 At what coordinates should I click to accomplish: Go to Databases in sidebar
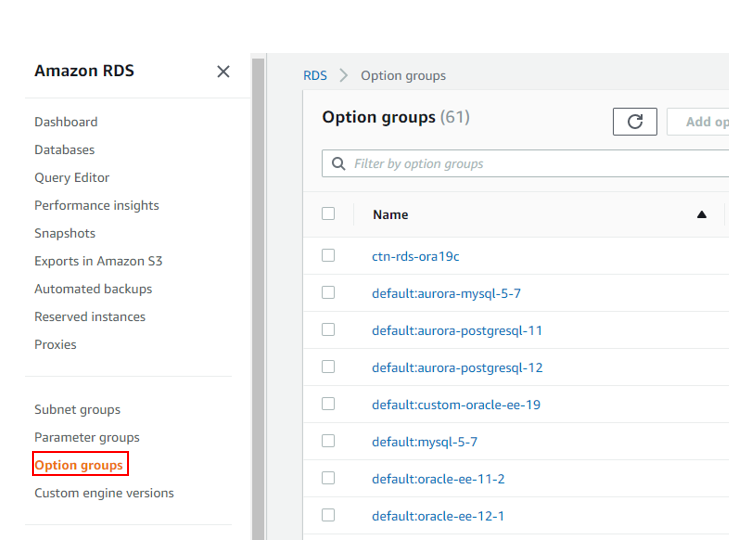coord(65,150)
